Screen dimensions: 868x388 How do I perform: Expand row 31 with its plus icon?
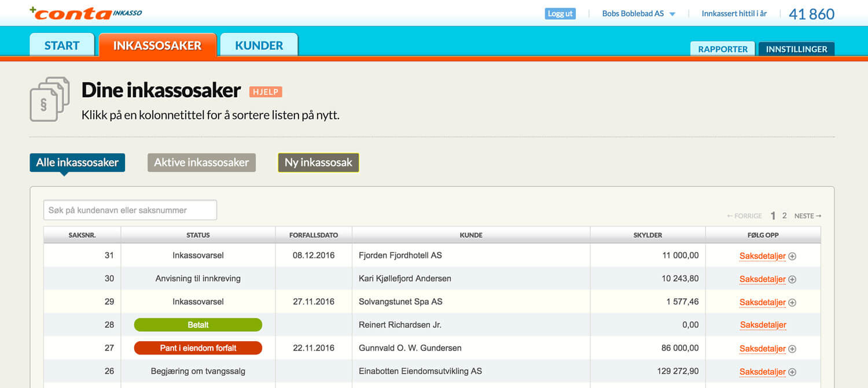[792, 256]
